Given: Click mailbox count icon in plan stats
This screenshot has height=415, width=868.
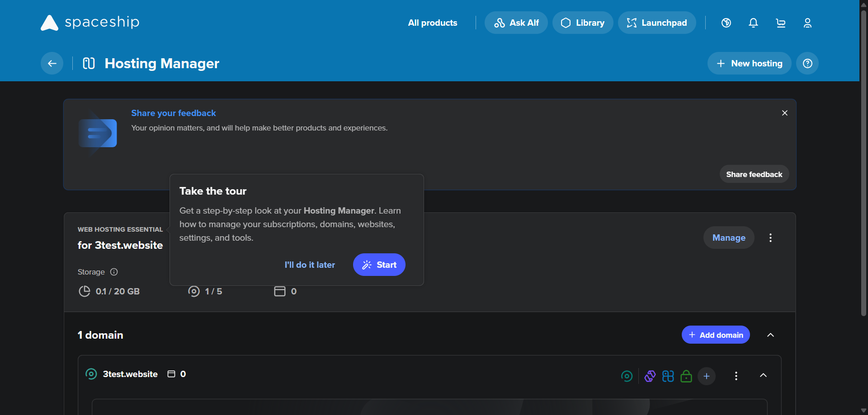Looking at the screenshot, I should (280, 291).
